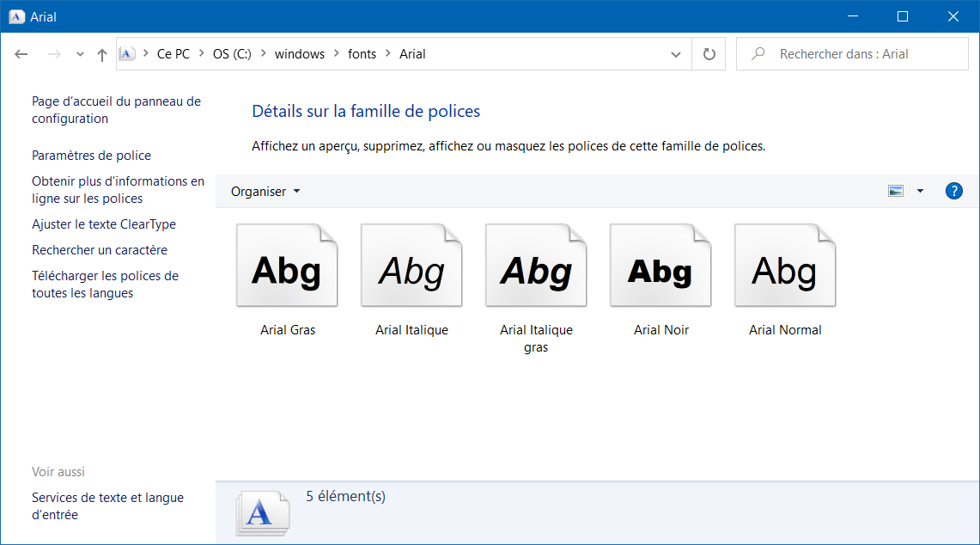Go forward with the right arrow
980x545 pixels.
point(54,54)
